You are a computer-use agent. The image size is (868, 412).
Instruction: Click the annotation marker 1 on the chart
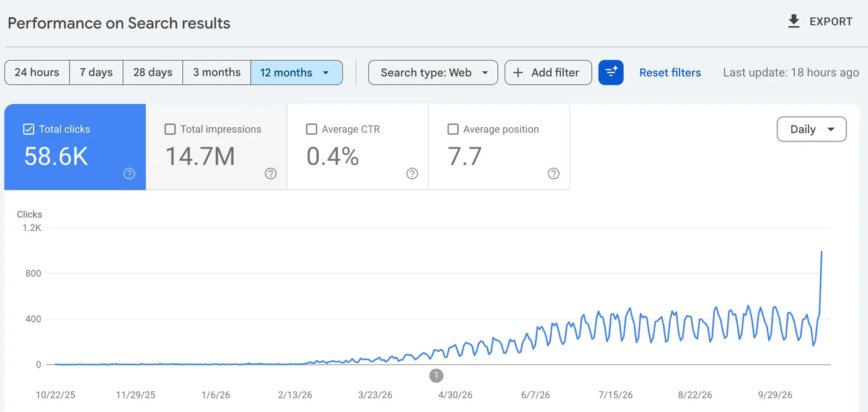coord(436,375)
